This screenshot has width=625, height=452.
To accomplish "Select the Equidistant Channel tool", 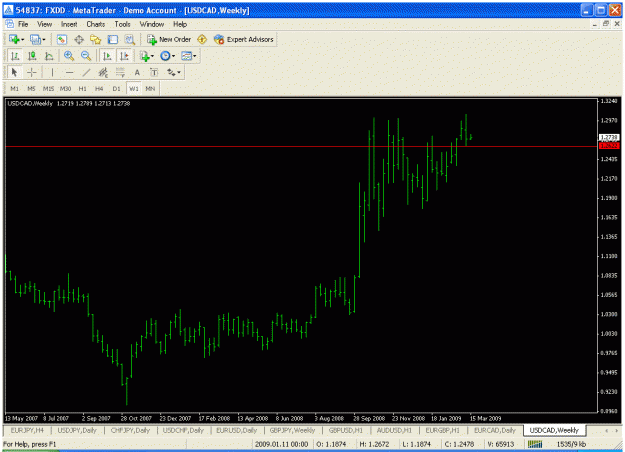I will [103, 72].
